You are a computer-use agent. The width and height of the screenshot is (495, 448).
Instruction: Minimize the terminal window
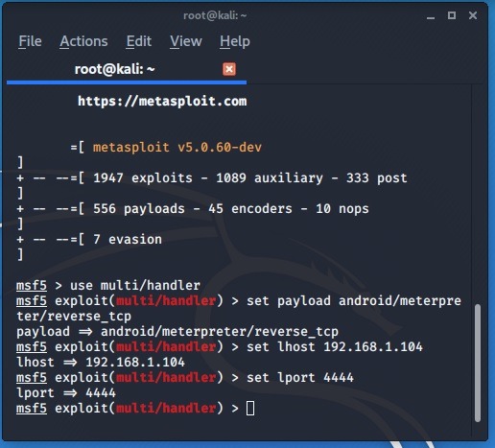click(x=431, y=16)
